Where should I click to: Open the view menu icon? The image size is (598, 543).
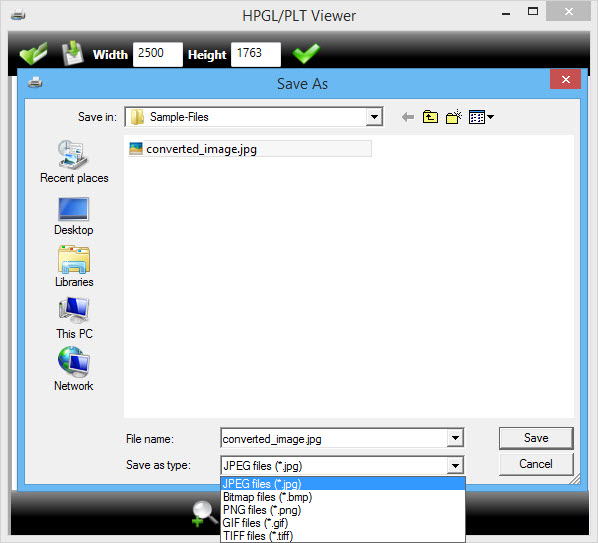click(x=481, y=117)
